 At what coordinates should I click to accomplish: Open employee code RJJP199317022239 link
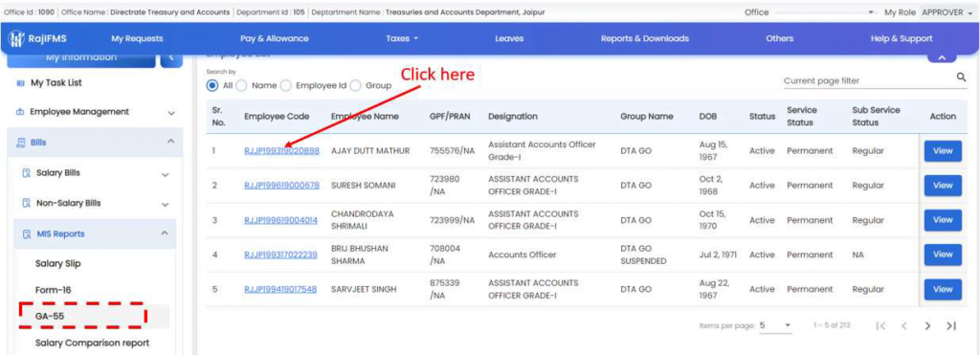pyautogui.click(x=280, y=255)
